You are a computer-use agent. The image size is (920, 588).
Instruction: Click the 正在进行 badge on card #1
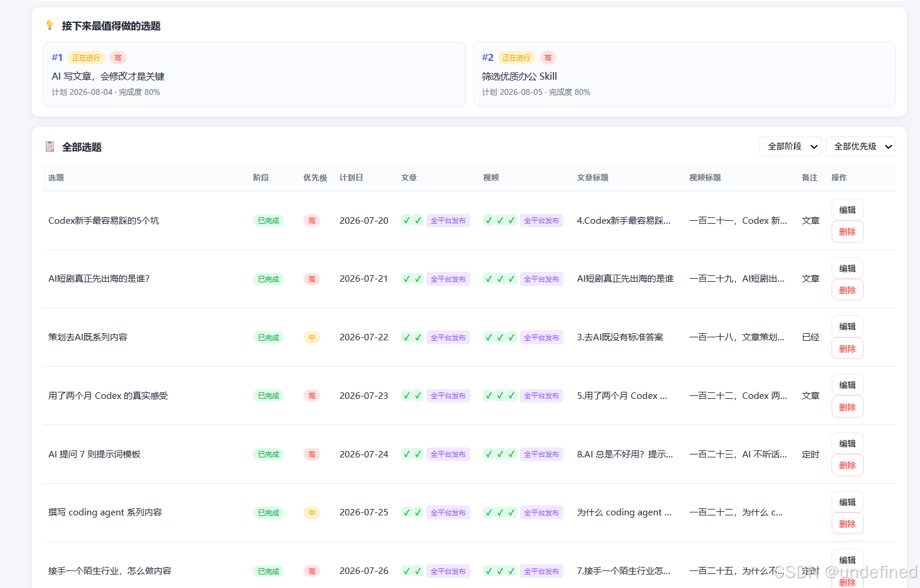(86, 57)
